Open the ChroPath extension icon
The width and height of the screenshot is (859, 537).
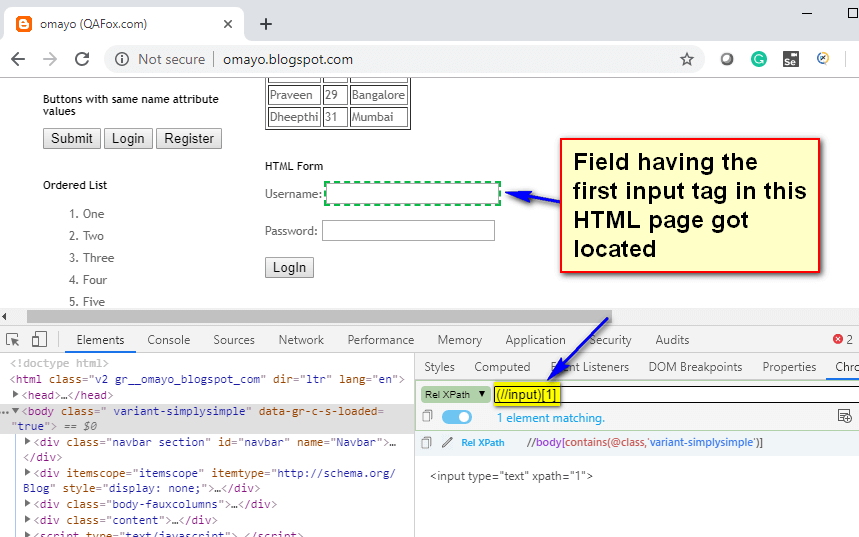coord(822,59)
